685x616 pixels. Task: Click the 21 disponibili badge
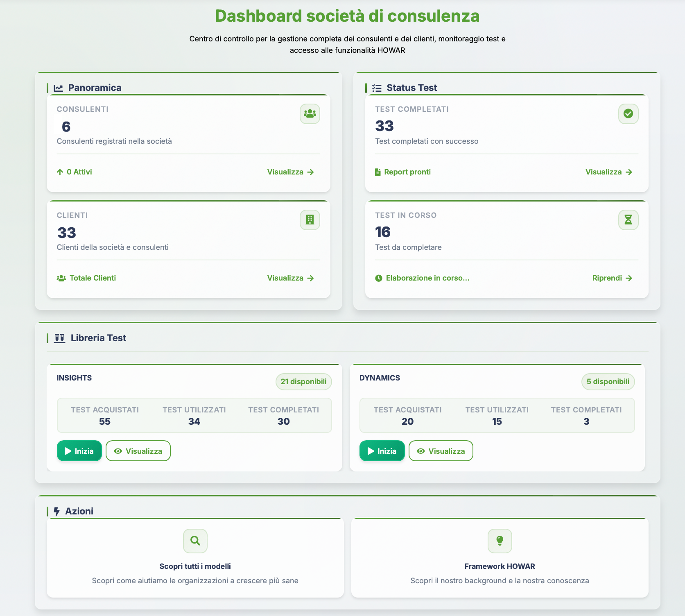(x=303, y=382)
